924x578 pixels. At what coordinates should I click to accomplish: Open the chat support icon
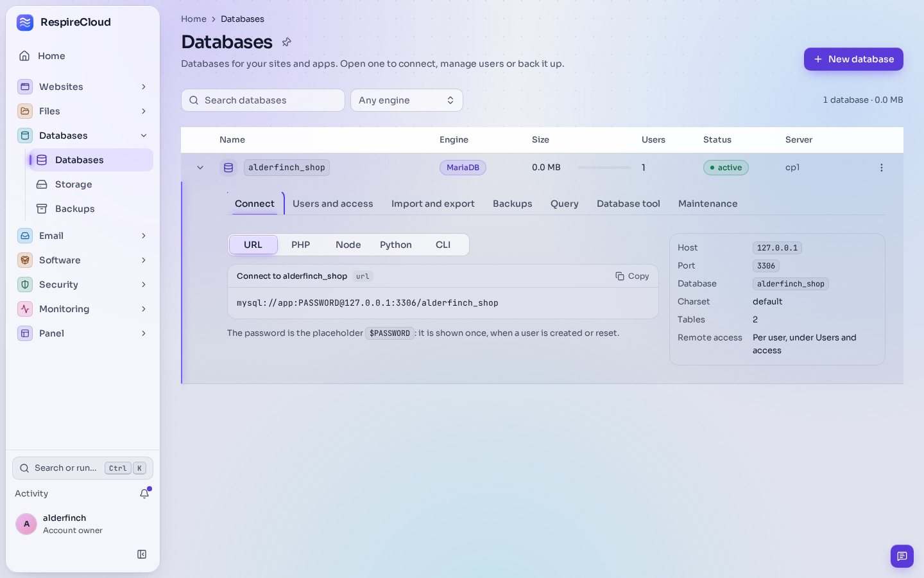[902, 556]
